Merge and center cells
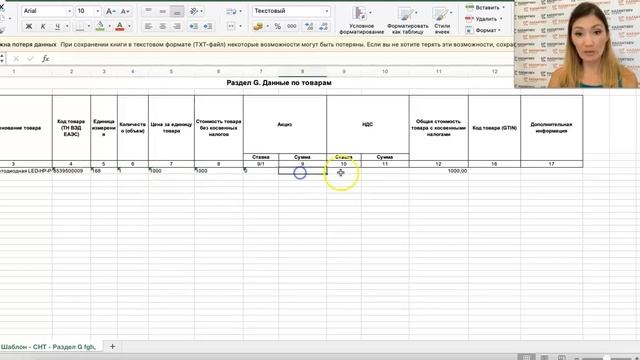 (231, 27)
